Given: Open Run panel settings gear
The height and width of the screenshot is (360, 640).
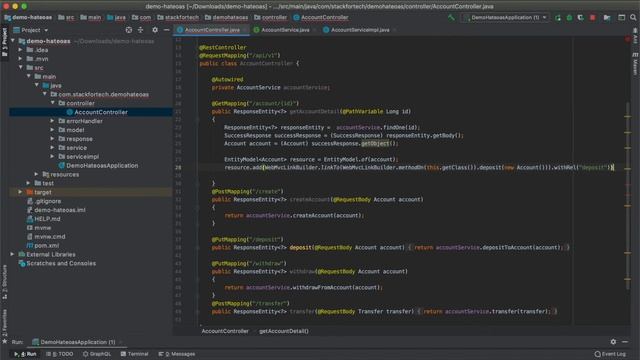Looking at the screenshot, I should 613,342.
